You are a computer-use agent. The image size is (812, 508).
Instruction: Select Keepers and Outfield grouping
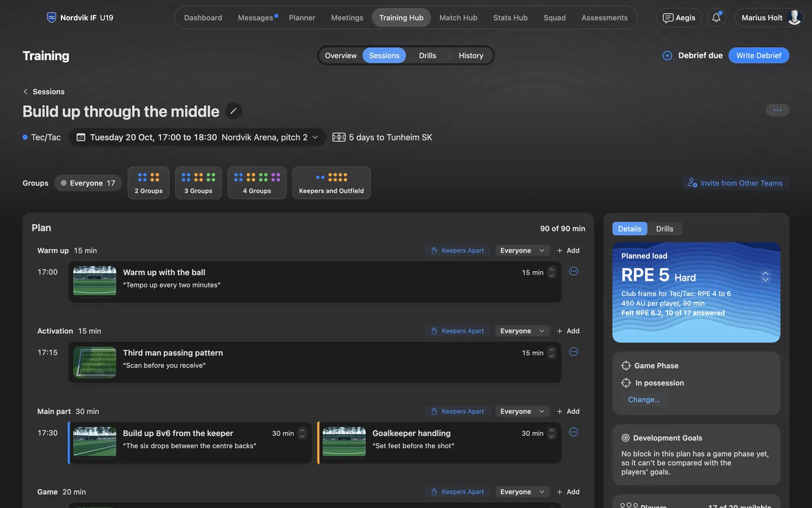pos(331,183)
